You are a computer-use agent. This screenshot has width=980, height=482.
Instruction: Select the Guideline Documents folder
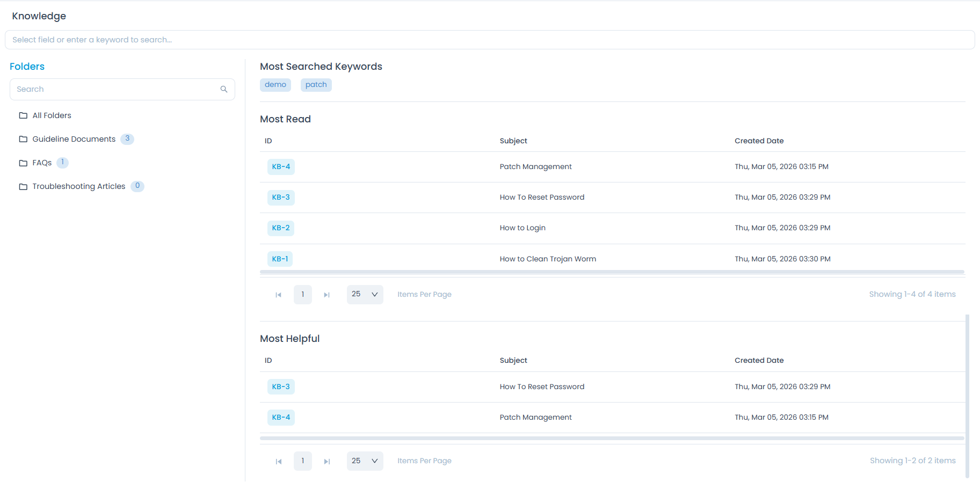pyautogui.click(x=74, y=139)
